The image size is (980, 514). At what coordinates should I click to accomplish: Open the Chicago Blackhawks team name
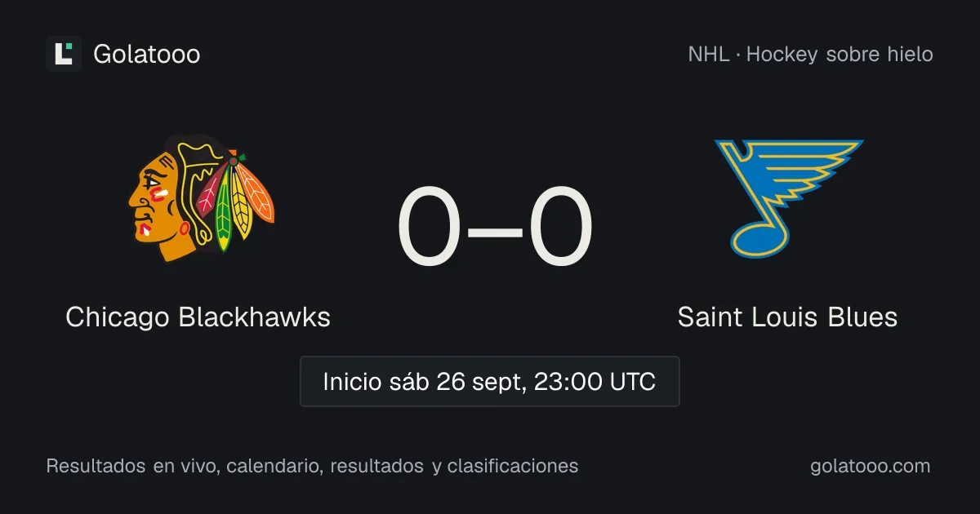pos(198,317)
